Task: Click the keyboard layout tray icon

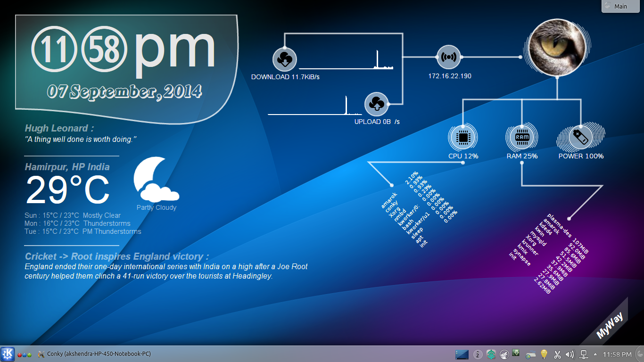Action: pyautogui.click(x=531, y=354)
